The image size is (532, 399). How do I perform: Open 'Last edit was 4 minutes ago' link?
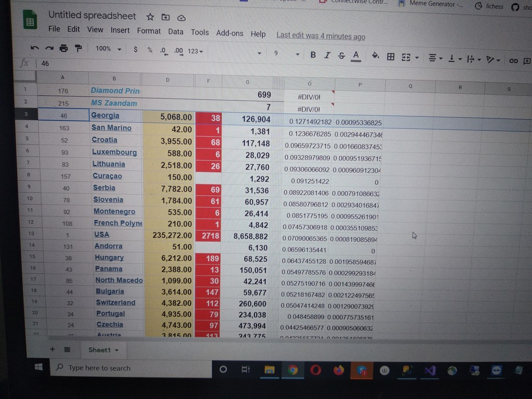[x=321, y=36]
